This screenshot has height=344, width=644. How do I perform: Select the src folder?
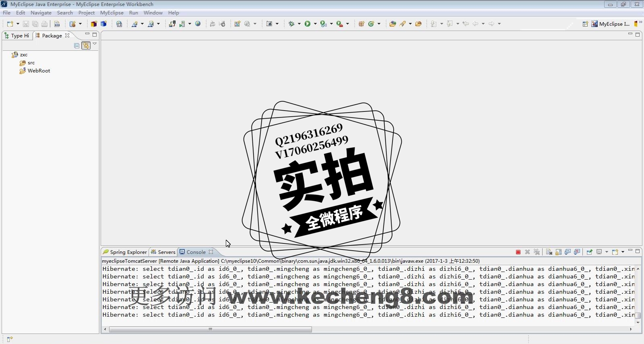(27, 63)
